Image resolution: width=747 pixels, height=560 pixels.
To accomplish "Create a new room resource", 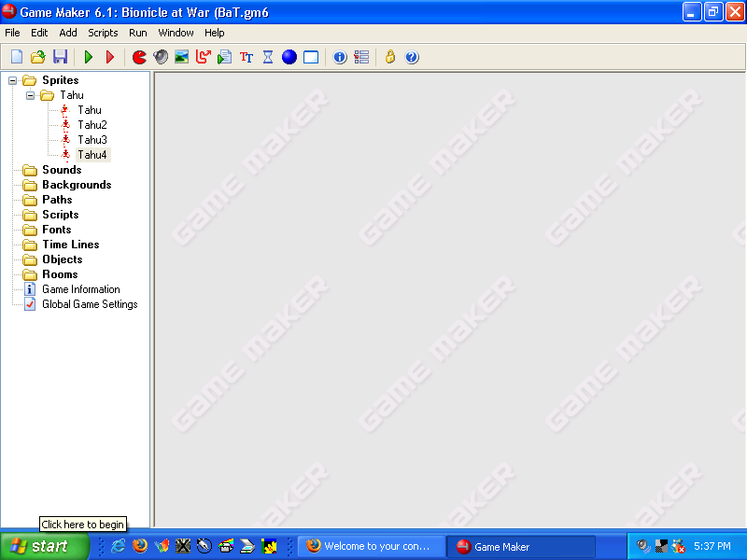I will [x=312, y=57].
